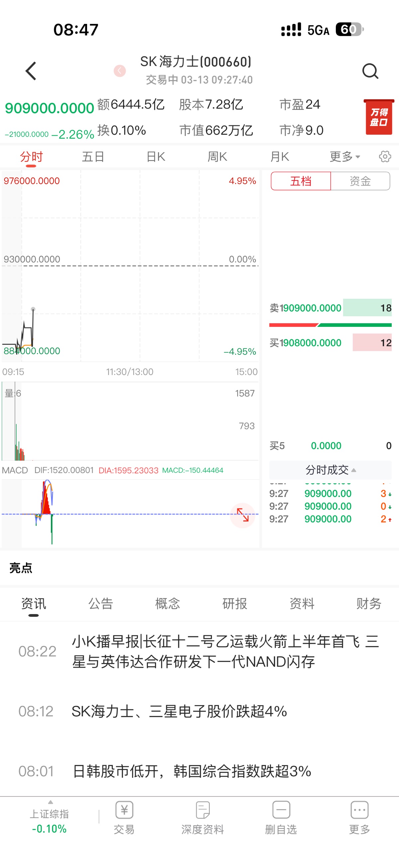Image resolution: width=399 pixels, height=868 pixels.
Task: Open the 万得盘口 red badge
Action: click(x=378, y=117)
